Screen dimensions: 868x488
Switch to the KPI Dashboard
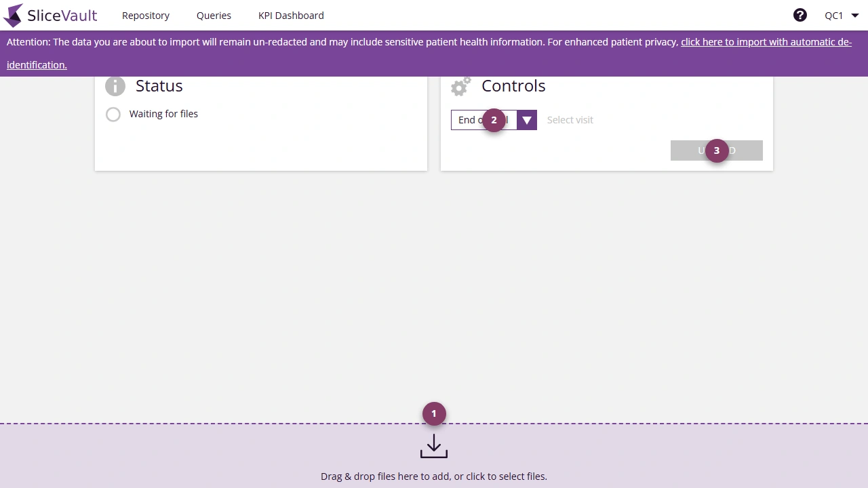coord(291,15)
